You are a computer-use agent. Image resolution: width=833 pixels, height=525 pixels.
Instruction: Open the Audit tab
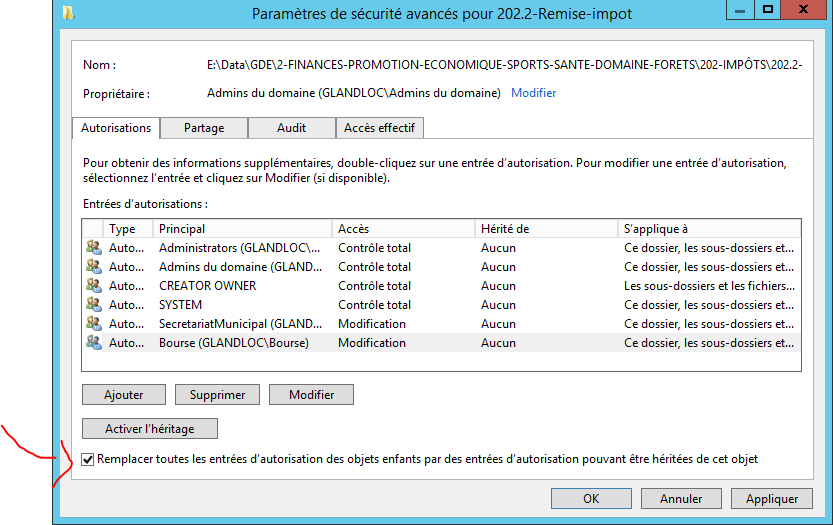(x=291, y=128)
